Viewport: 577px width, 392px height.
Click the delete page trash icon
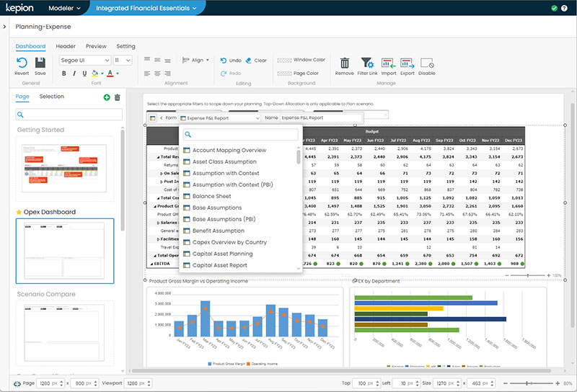click(118, 97)
